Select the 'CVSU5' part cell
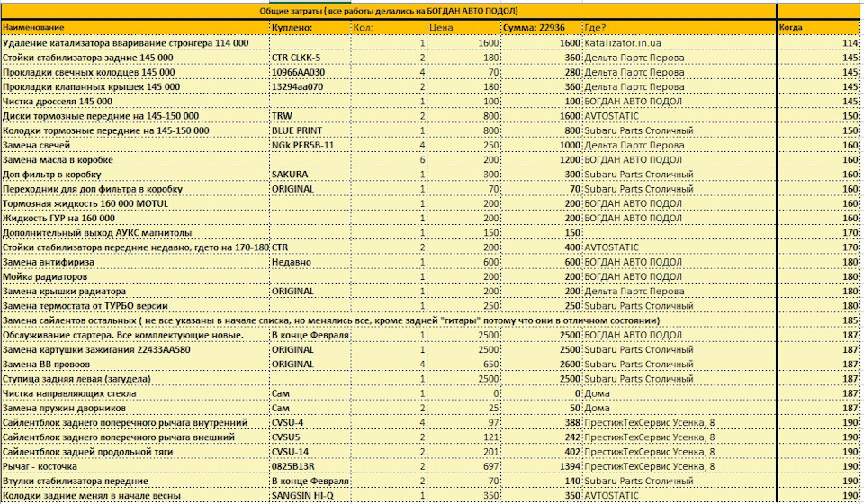This screenshot has width=864, height=504. [310, 437]
